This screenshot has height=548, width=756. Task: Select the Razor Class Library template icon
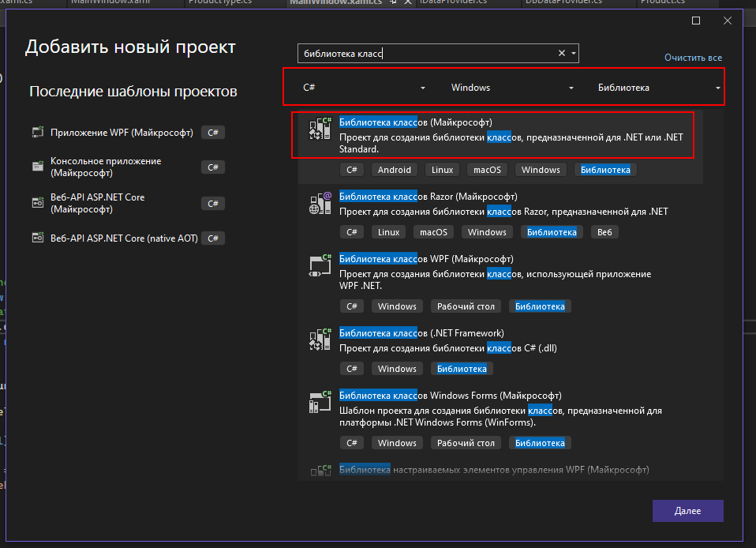click(x=320, y=204)
